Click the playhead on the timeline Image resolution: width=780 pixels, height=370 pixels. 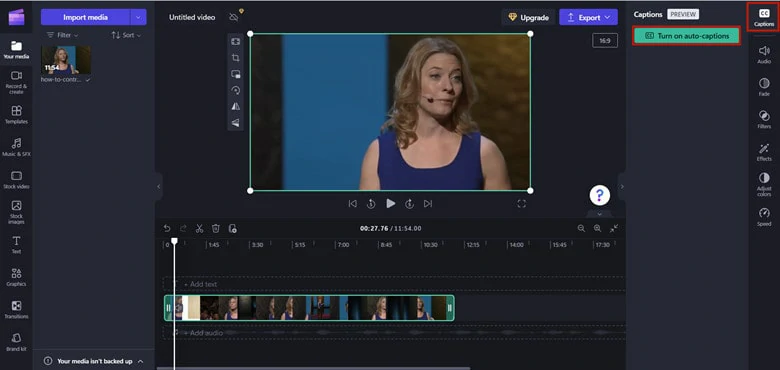click(174, 241)
